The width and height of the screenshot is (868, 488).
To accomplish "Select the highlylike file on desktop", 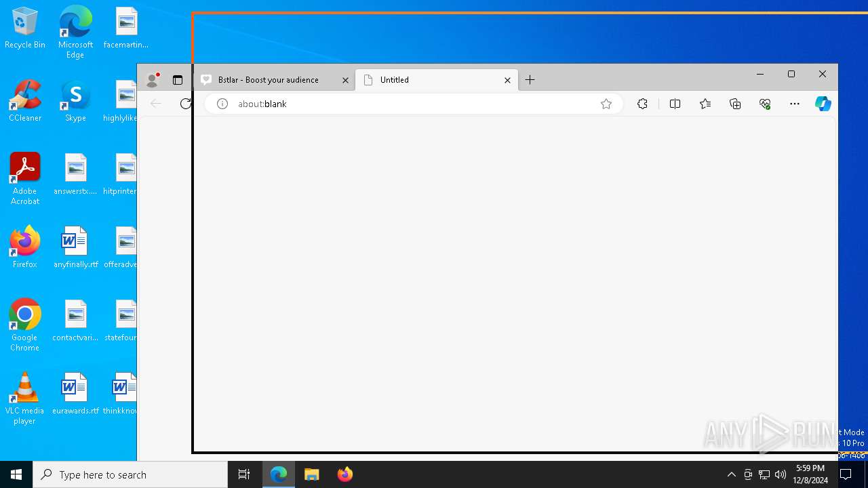I will 121,102.
